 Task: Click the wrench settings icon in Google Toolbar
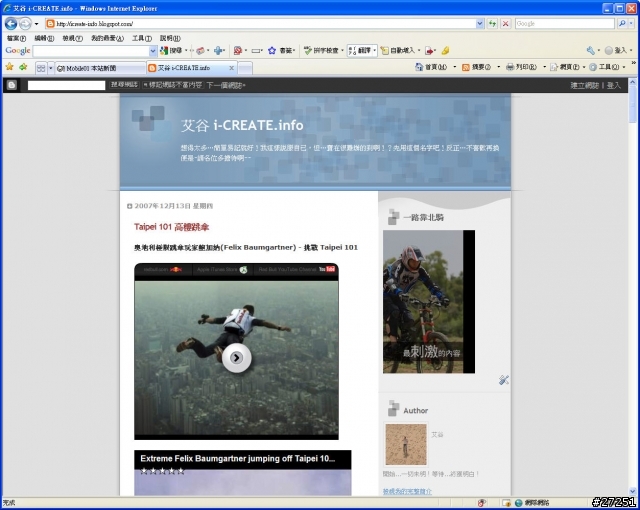pos(591,51)
